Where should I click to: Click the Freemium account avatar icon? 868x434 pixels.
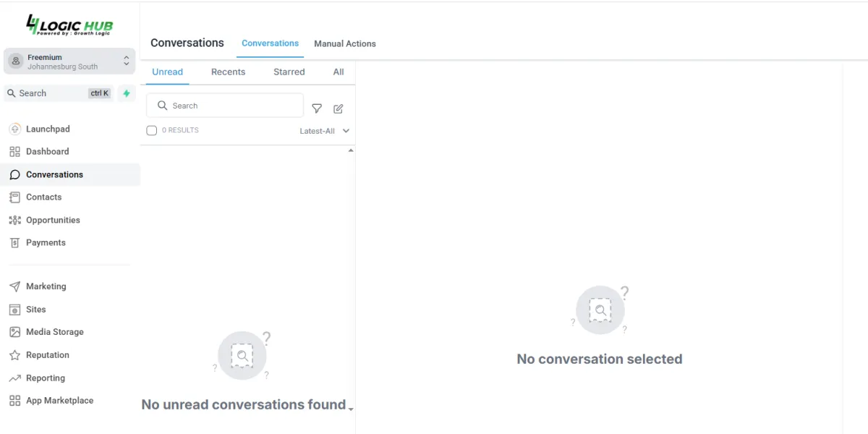point(16,61)
